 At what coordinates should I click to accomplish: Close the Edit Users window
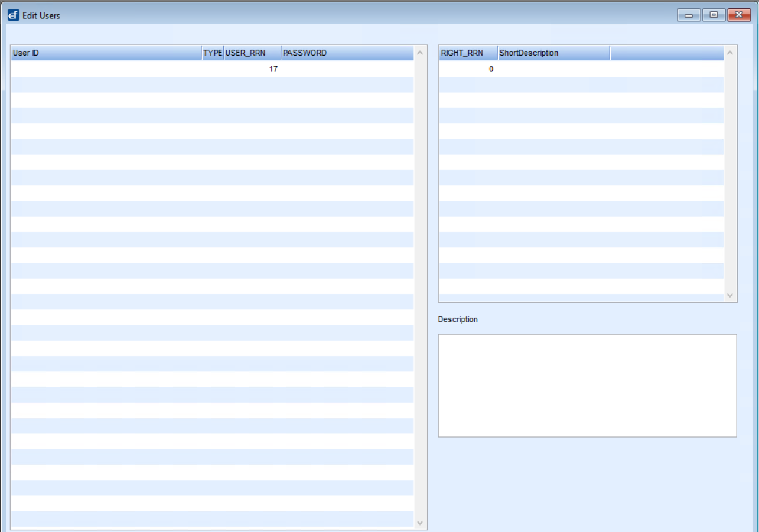tap(739, 15)
